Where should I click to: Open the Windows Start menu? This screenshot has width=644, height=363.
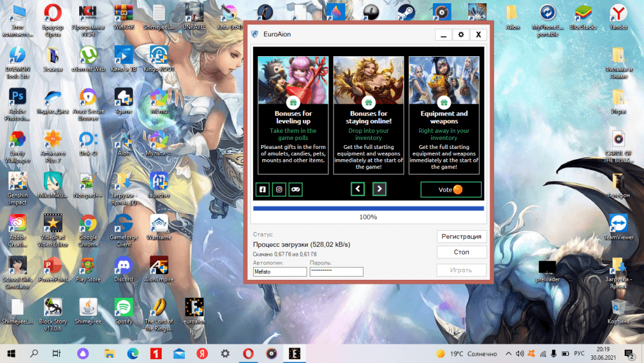12,353
